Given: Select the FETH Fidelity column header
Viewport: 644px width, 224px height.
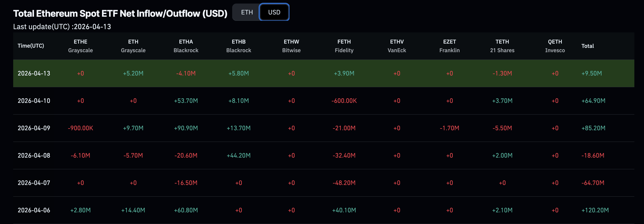Looking at the screenshot, I should pyautogui.click(x=344, y=46).
